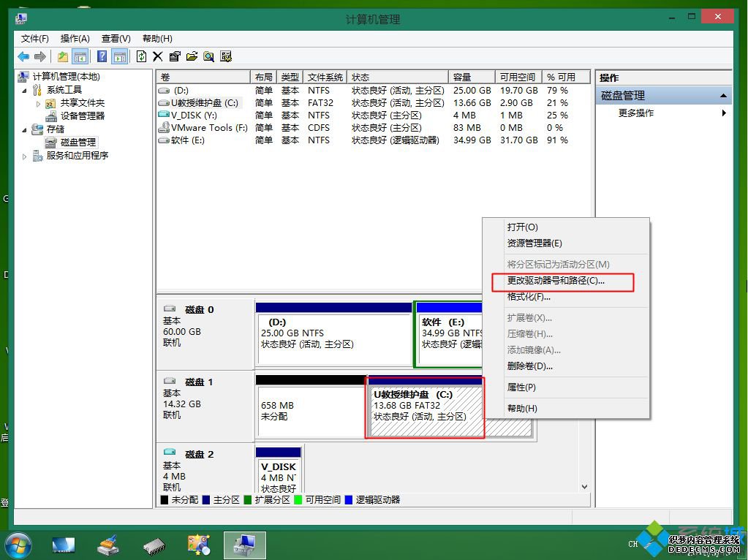This screenshot has height=560, width=748.
Task: Sort by the % 可用 column header
Action: (566, 77)
